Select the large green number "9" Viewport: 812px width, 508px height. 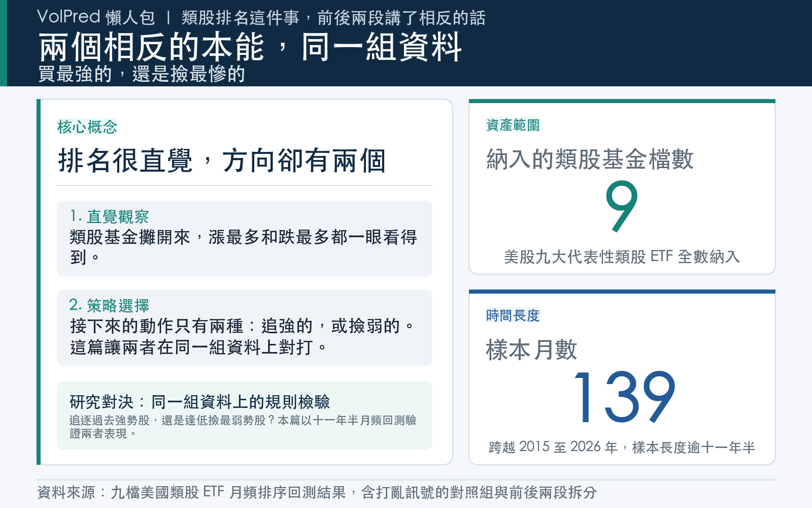[622, 207]
